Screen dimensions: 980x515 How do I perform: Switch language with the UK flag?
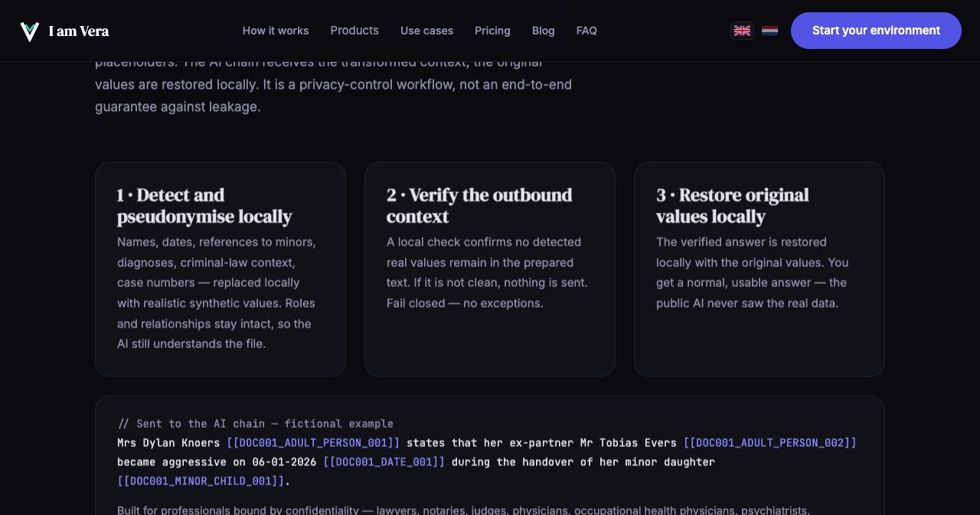pos(742,31)
